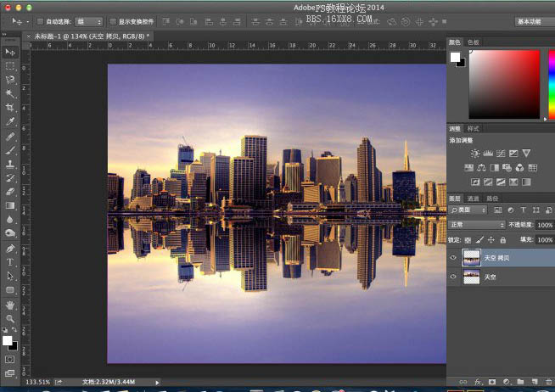The width and height of the screenshot is (555, 392).
Task: Select the Horizontal Type tool
Action: [10, 262]
